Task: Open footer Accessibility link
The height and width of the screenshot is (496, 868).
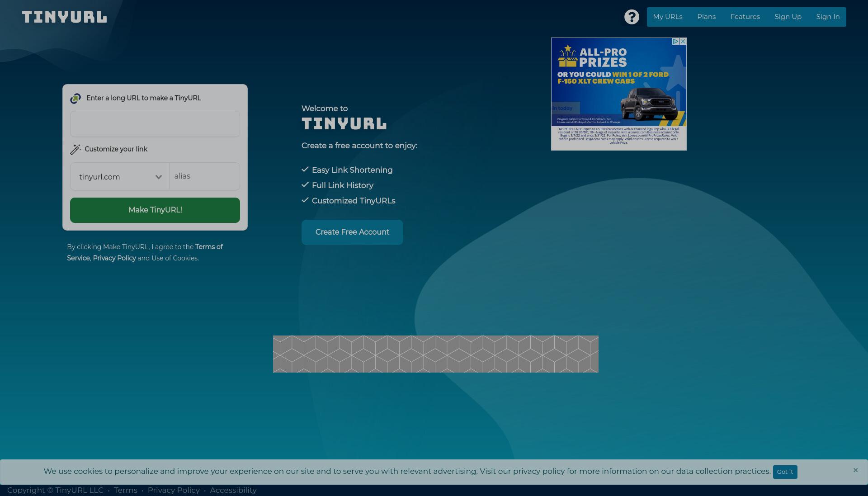Action: [x=233, y=490]
